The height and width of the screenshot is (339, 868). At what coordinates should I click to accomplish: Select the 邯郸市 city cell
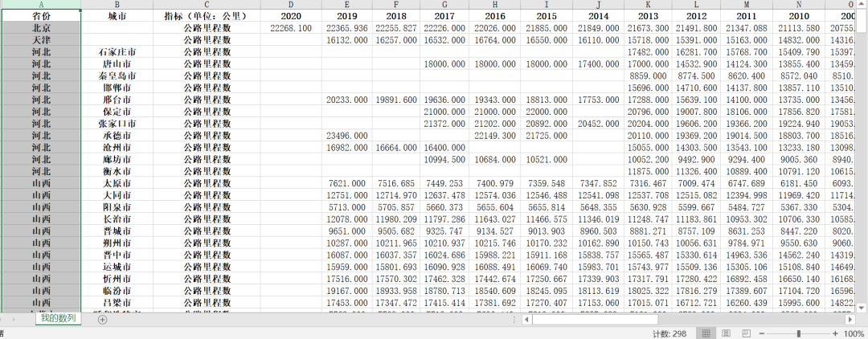coord(117,88)
